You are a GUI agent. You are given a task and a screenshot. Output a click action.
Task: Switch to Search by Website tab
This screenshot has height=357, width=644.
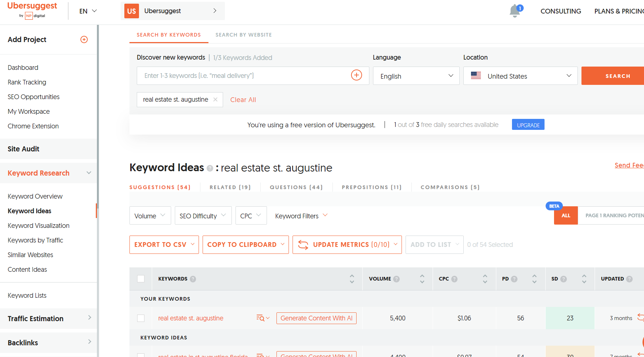(x=244, y=35)
